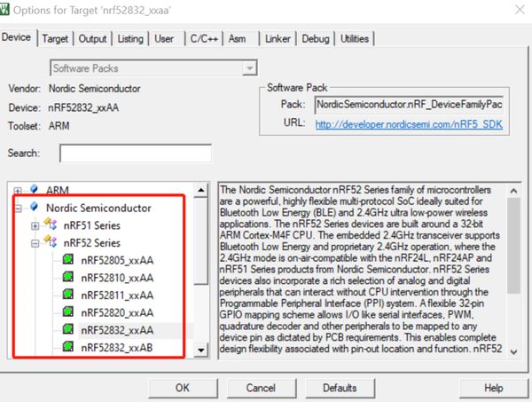The image size is (532, 402).
Task: Switch to the Device tab
Action: coord(16,37)
